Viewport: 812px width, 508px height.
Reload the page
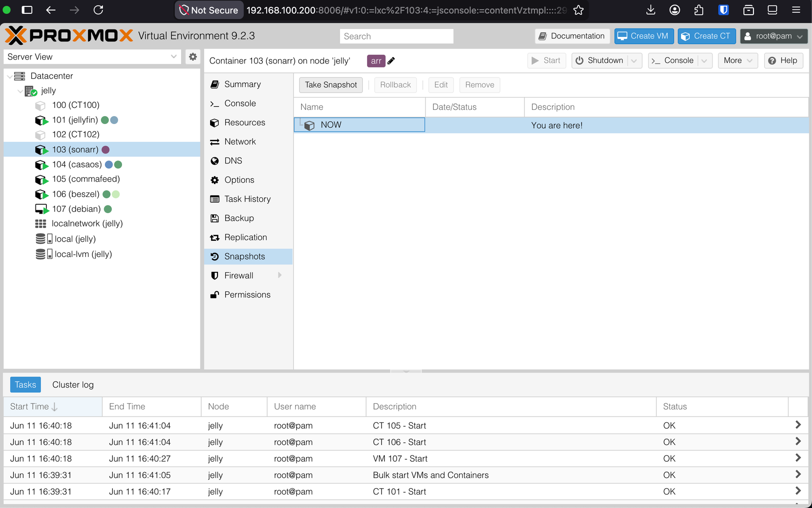coord(98,10)
